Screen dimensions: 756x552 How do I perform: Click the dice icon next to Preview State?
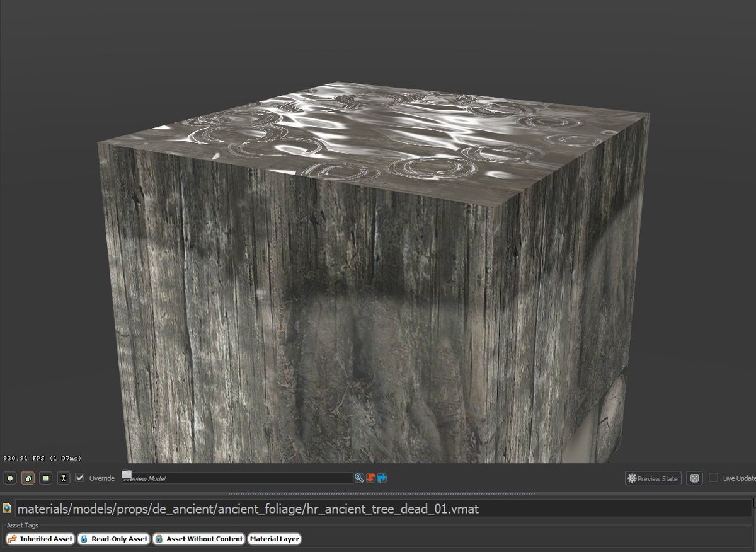click(694, 478)
